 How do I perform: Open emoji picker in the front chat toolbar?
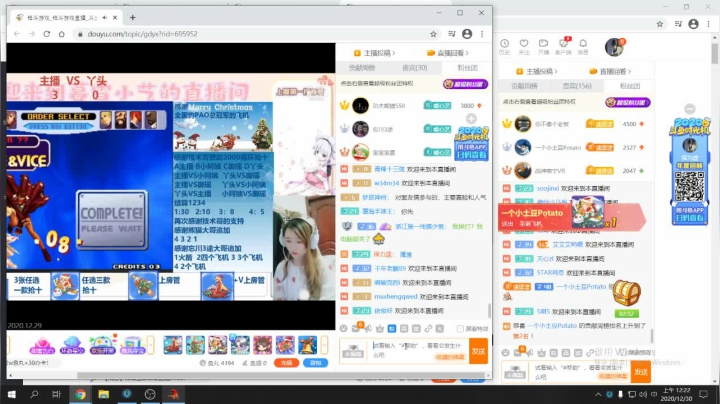[x=343, y=328]
